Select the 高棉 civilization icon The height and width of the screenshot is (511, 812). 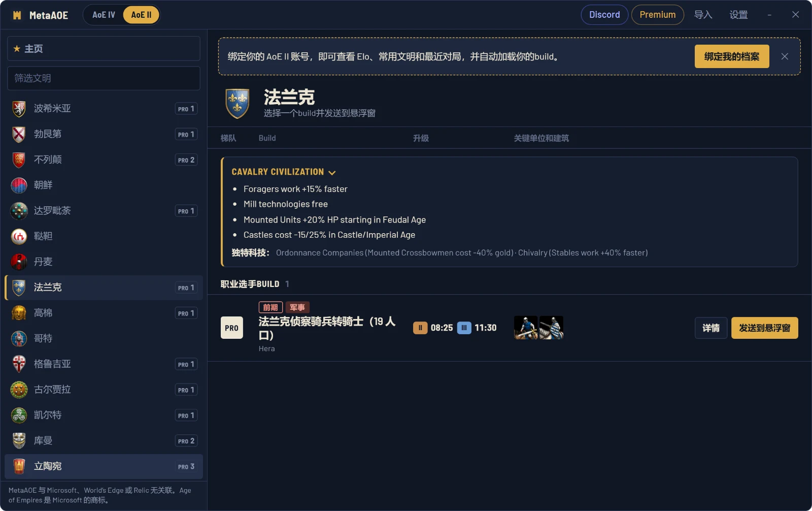coord(19,313)
